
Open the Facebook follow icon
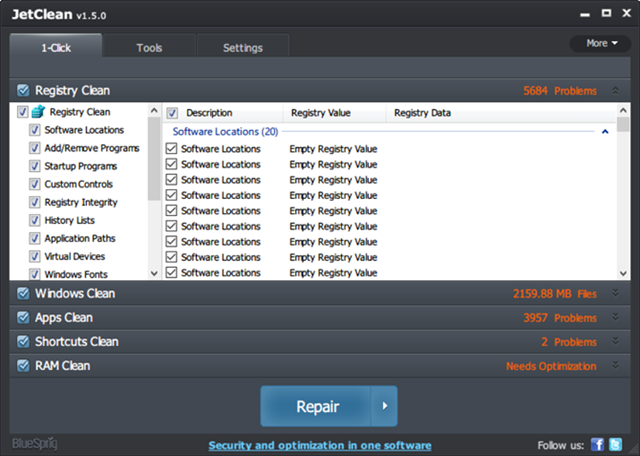tap(597, 445)
